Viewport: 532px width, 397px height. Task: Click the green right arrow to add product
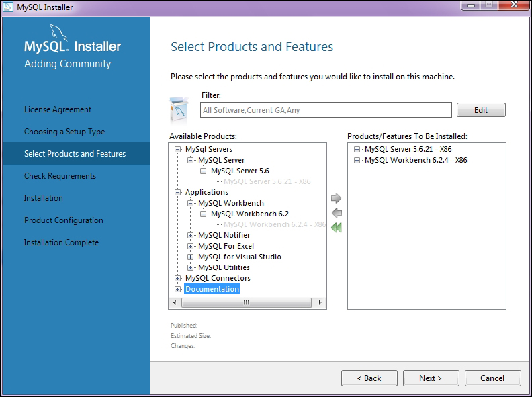point(337,199)
